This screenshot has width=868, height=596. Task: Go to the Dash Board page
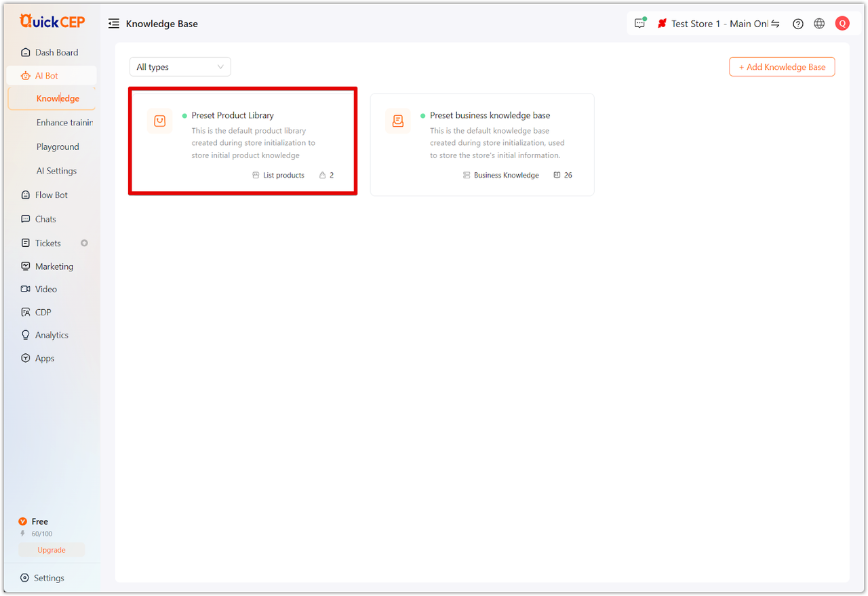pyautogui.click(x=56, y=52)
